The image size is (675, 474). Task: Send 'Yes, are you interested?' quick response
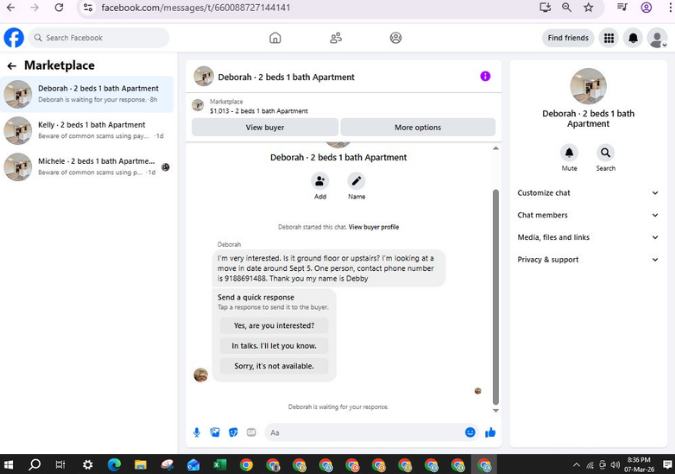pos(274,325)
